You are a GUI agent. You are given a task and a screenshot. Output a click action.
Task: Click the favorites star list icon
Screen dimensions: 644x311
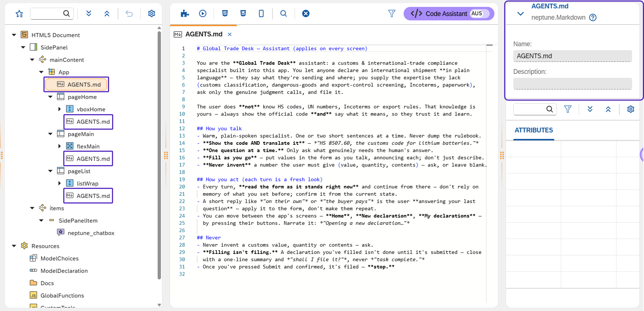[x=19, y=13]
